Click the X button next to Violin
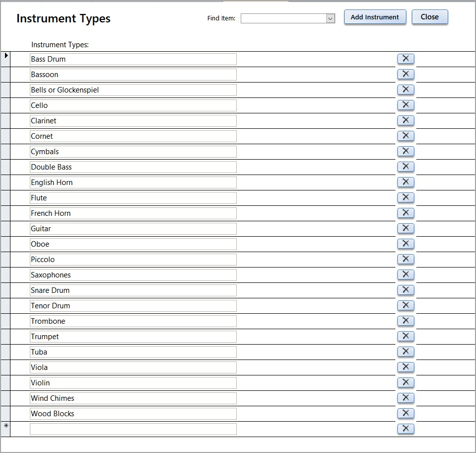The width and height of the screenshot is (476, 453). (x=405, y=382)
